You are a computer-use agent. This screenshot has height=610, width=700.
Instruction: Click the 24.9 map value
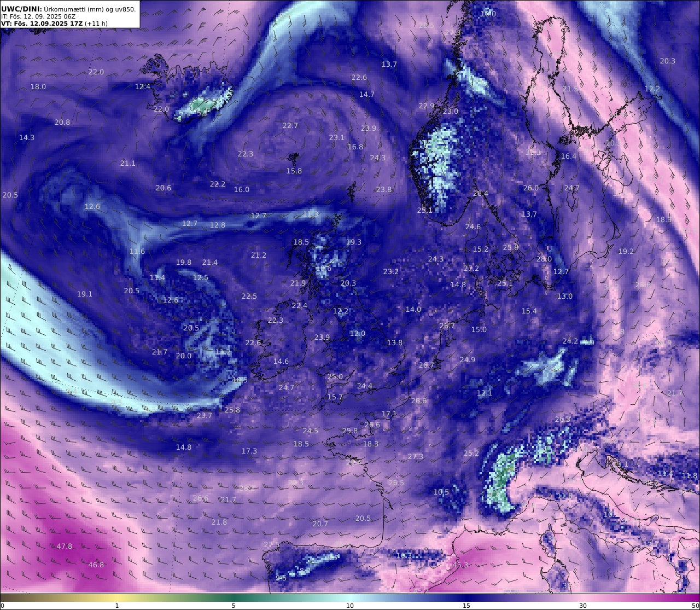468,360
